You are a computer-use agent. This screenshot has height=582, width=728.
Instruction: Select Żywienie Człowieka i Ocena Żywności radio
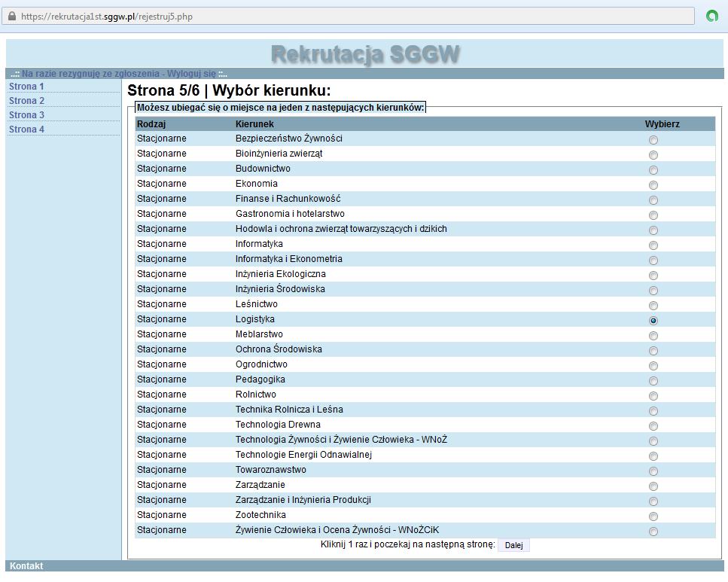coord(653,532)
